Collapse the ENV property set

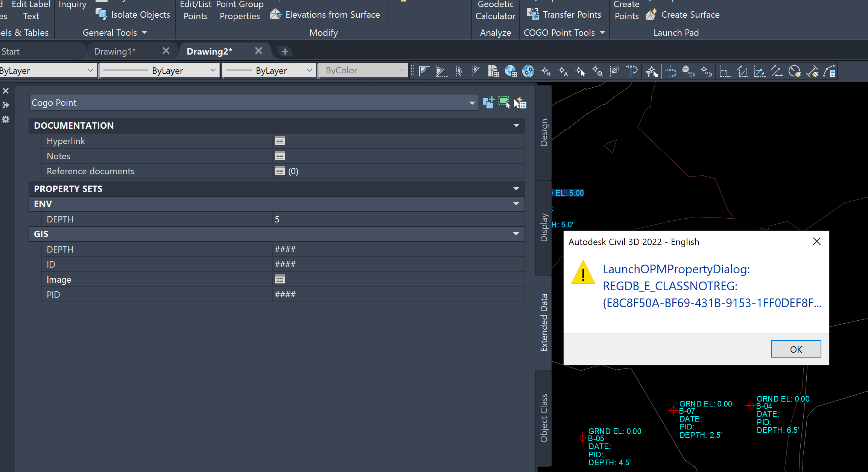516,204
